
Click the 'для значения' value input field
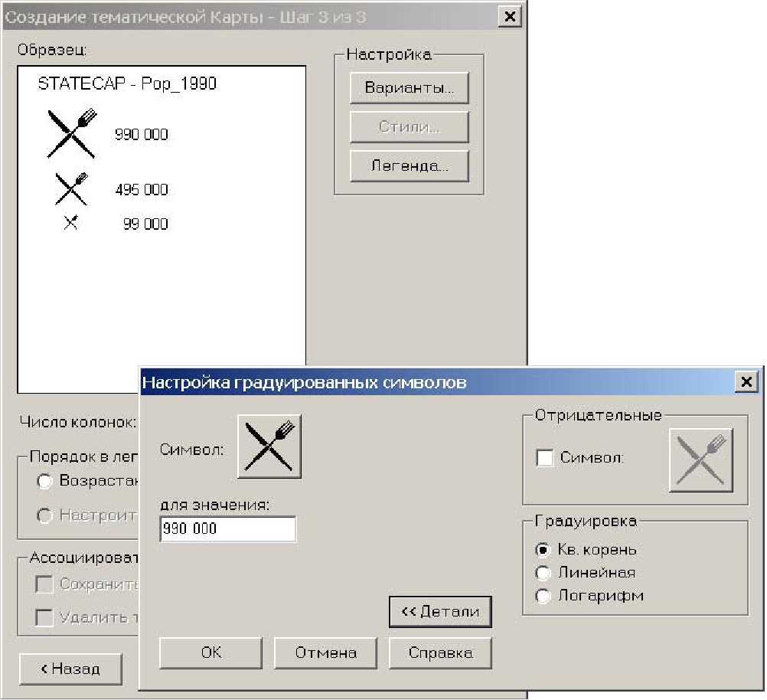click(227, 529)
